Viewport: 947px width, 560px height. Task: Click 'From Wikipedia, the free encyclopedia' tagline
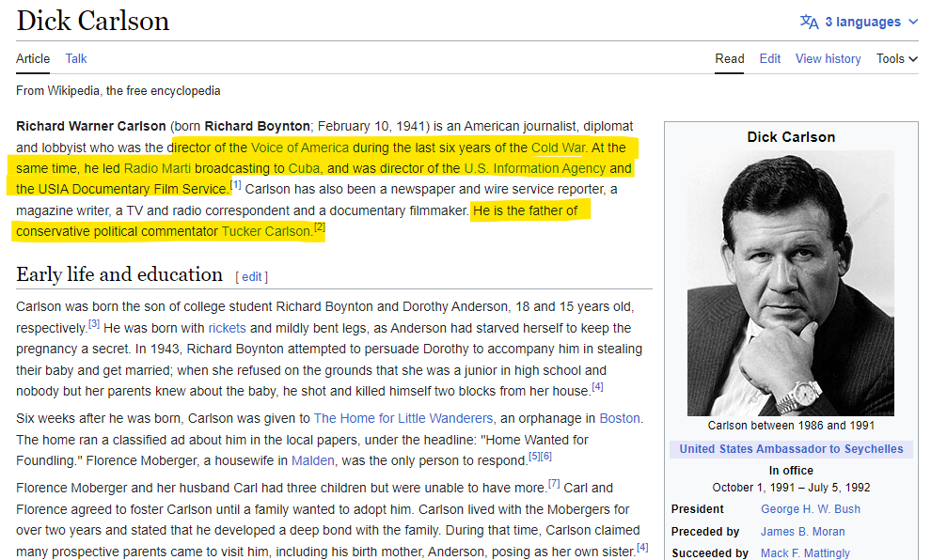point(118,90)
